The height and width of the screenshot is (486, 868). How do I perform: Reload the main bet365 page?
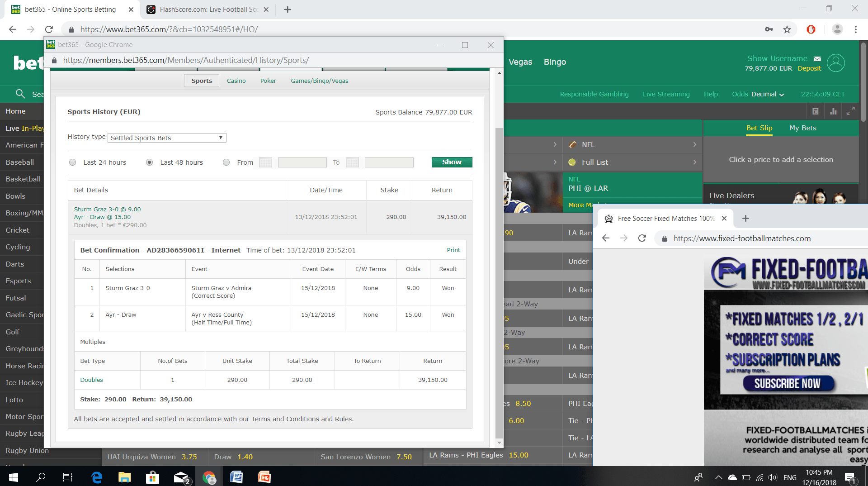(49, 29)
